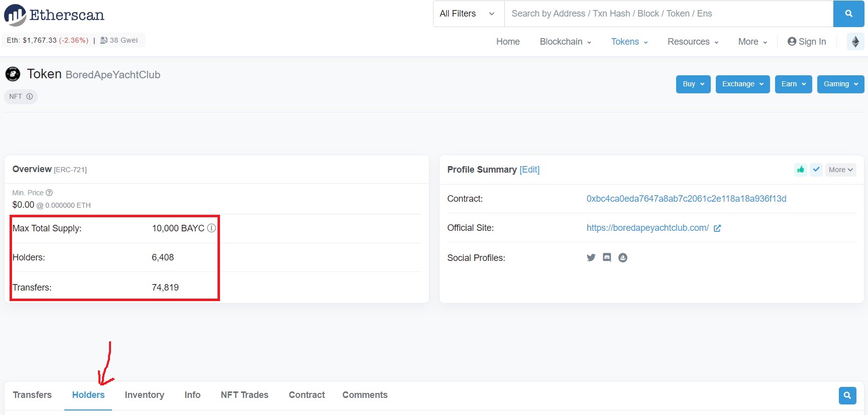Open the boredapeyachtclub.com official site link
The height and width of the screenshot is (415, 868).
[647, 228]
